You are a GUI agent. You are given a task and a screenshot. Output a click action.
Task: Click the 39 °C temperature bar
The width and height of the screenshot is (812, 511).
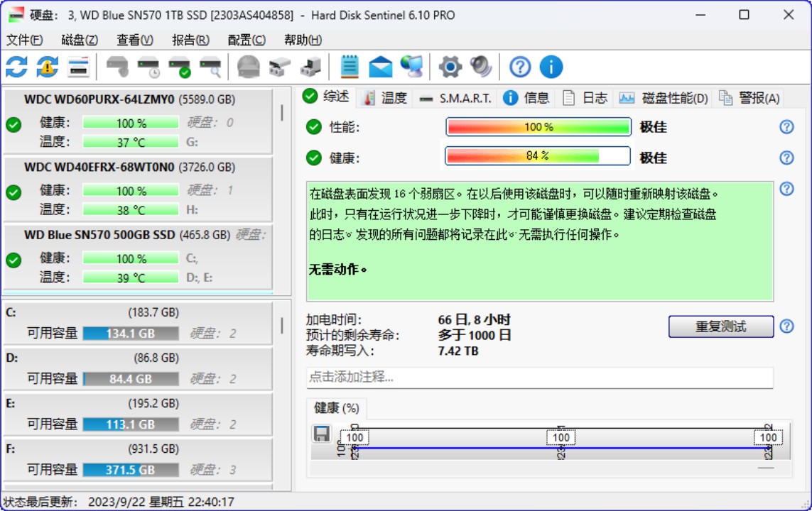point(131,278)
